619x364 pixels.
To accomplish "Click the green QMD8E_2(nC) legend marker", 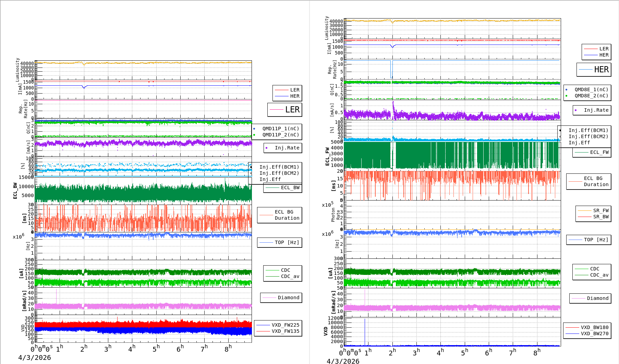I will click(566, 96).
